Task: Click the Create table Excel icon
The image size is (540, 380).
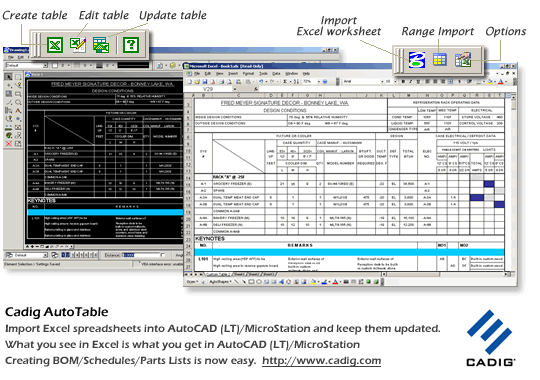Action: pyautogui.click(x=55, y=45)
